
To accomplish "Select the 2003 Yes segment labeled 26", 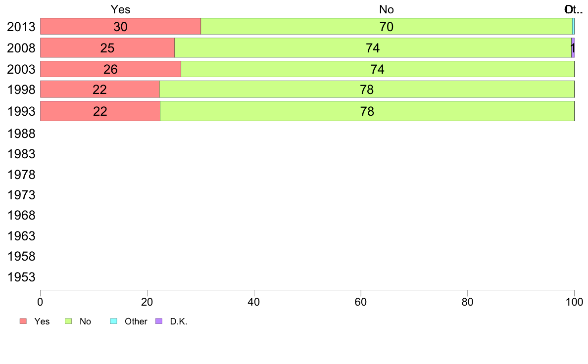I will [110, 69].
